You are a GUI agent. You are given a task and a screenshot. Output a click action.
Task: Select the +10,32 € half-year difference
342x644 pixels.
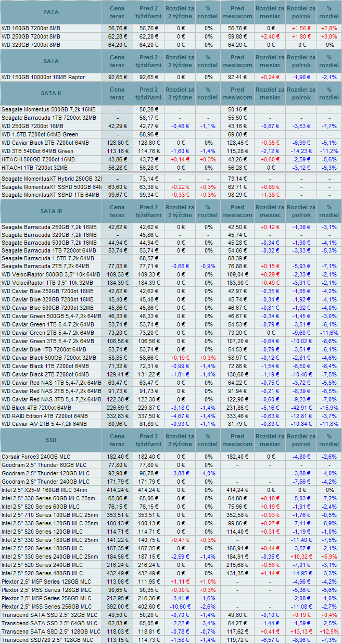(301, 557)
